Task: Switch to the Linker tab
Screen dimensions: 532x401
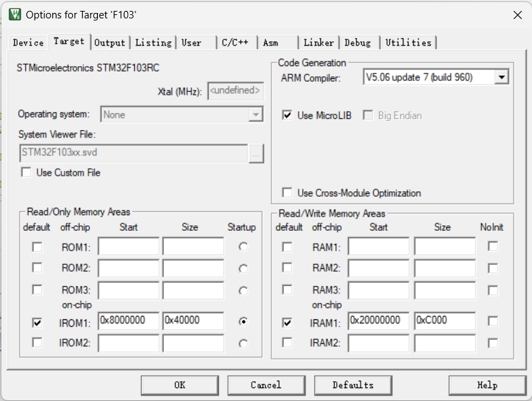Action: tap(318, 43)
